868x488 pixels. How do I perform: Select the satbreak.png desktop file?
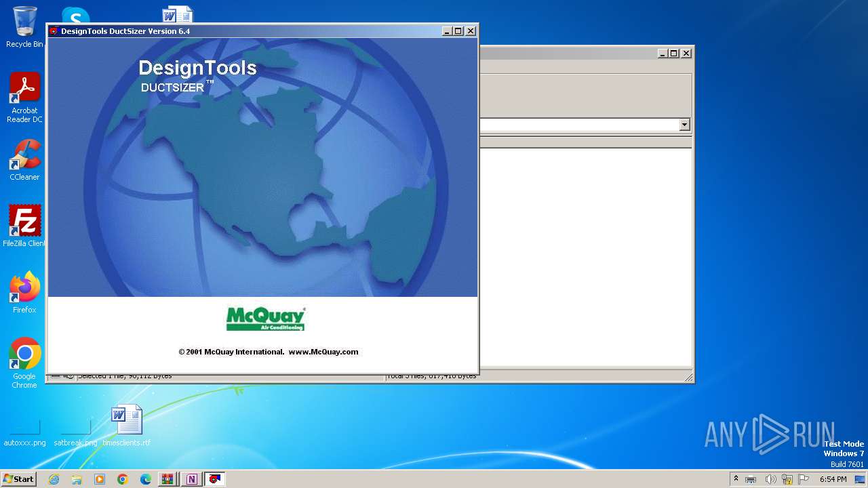pos(75,432)
